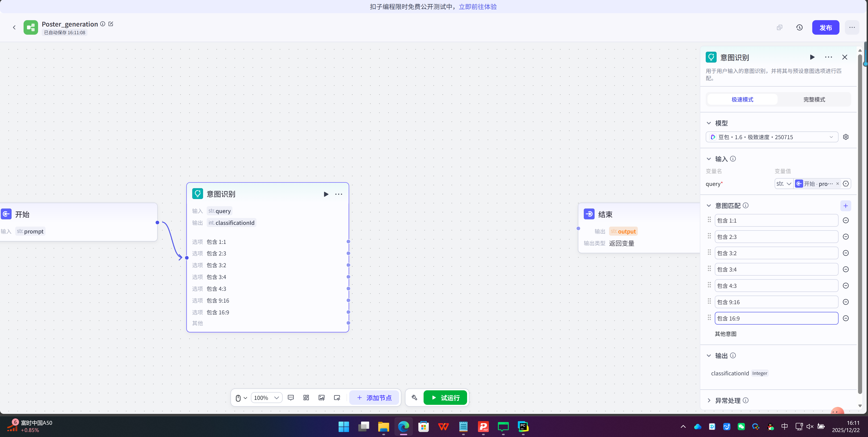The image size is (868, 437).
Task: Open the 立即前往体验 link in banner
Action: click(478, 6)
